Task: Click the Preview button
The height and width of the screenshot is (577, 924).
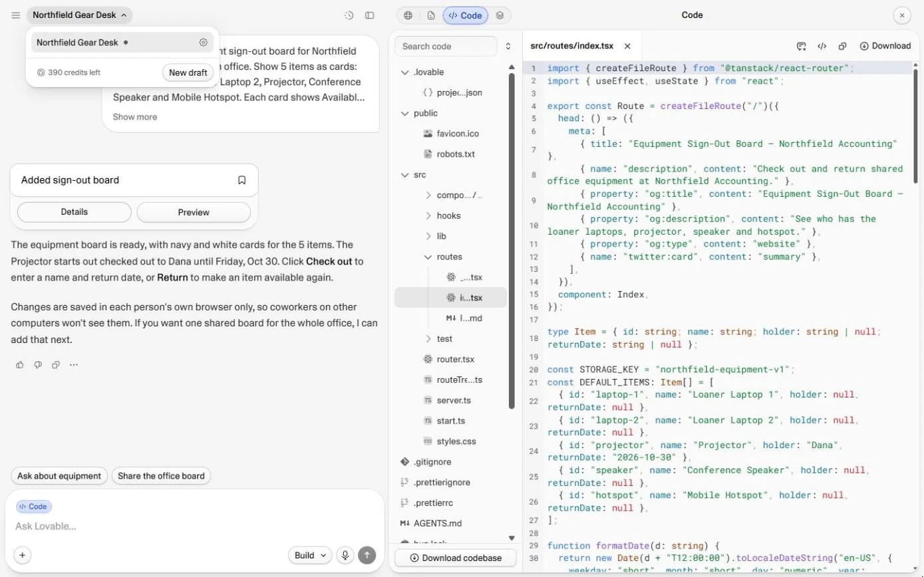Action: (x=194, y=212)
